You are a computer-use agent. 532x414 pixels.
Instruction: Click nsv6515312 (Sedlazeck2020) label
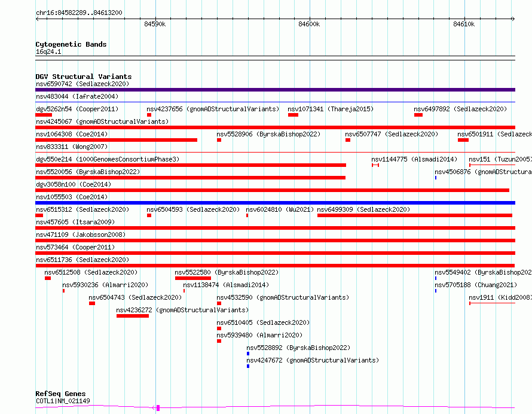point(82,209)
